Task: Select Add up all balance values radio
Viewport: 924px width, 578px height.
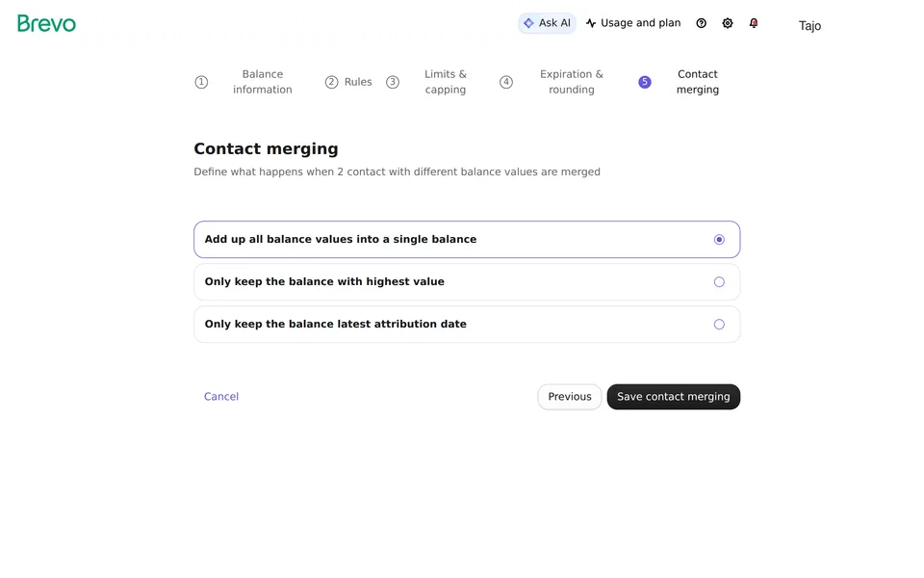Action: pyautogui.click(x=719, y=240)
